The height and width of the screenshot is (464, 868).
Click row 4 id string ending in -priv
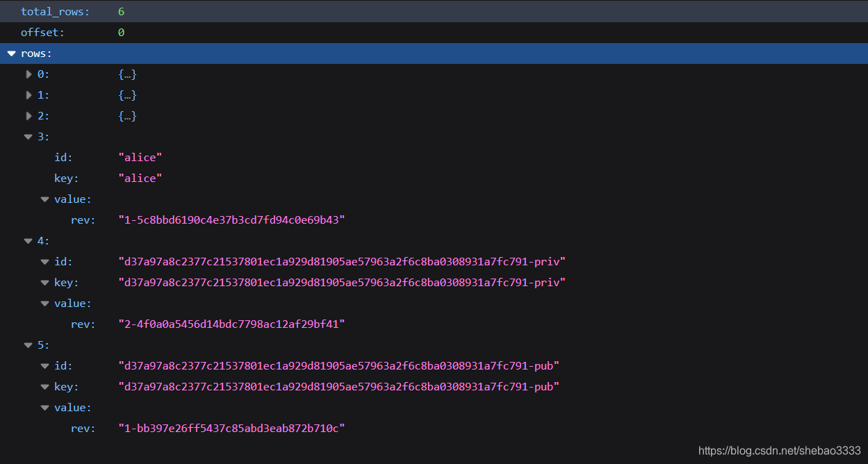(342, 262)
